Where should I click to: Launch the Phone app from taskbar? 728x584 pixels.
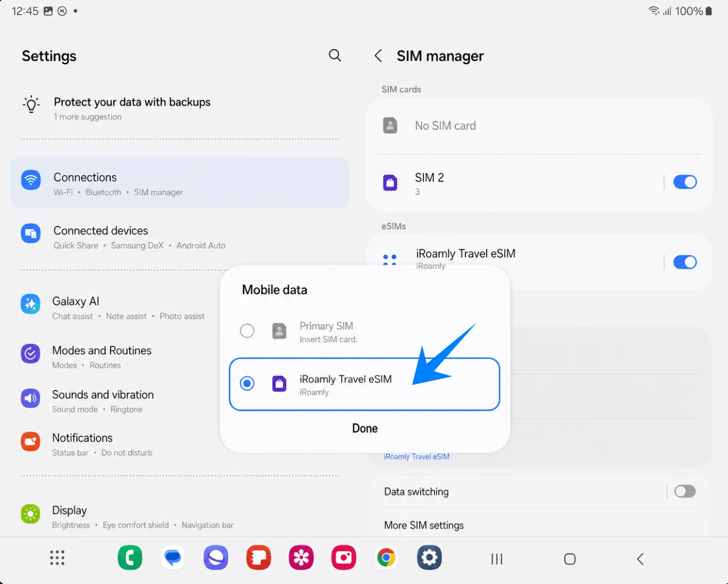tap(130, 558)
